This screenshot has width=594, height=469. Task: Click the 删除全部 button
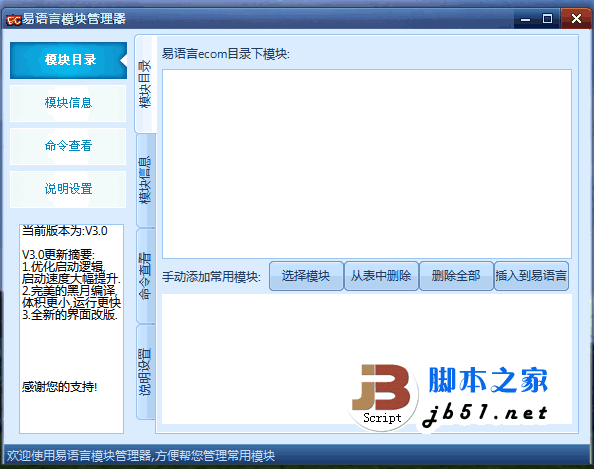tap(456, 276)
